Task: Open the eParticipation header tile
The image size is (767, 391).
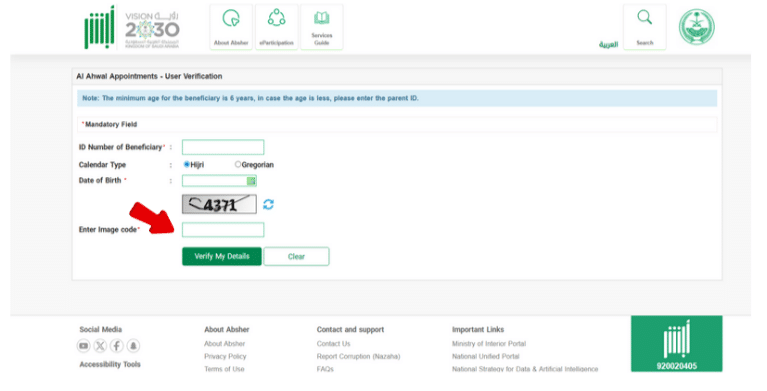Action: click(276, 27)
